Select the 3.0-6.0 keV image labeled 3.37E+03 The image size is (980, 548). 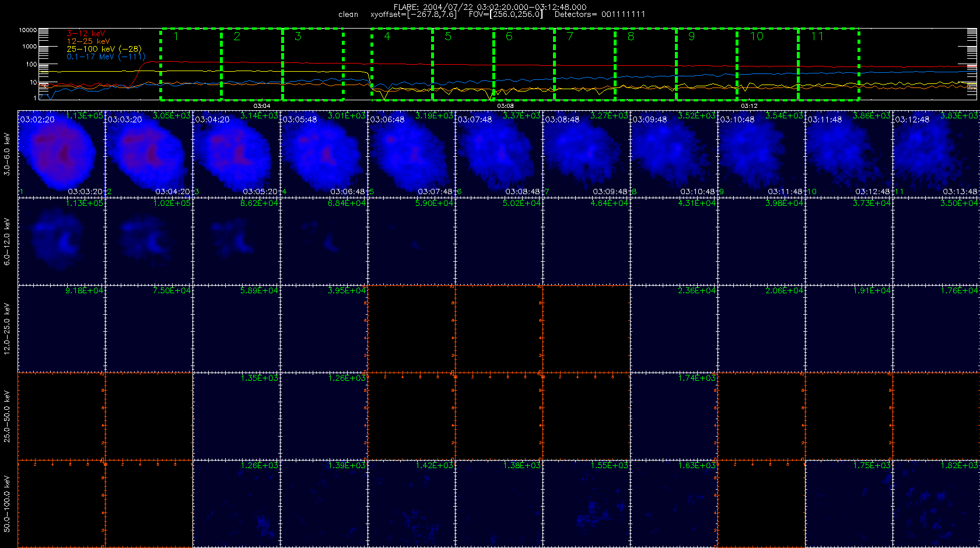pos(499,154)
